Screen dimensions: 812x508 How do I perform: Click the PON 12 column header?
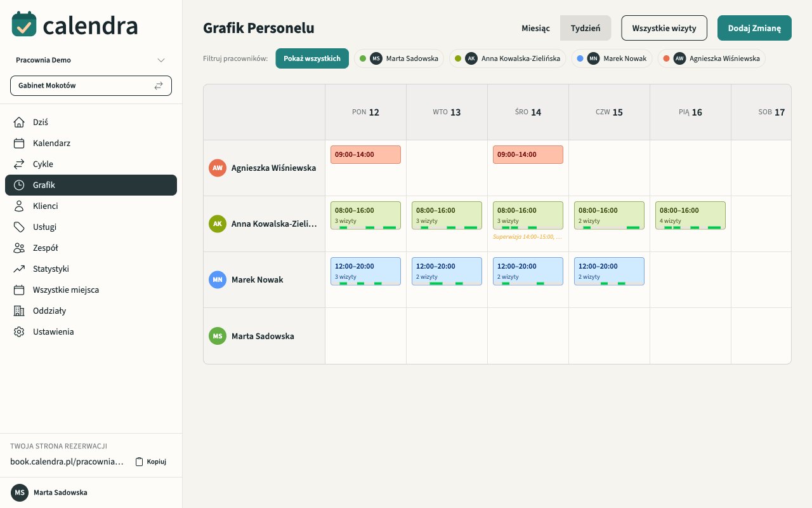coord(365,112)
